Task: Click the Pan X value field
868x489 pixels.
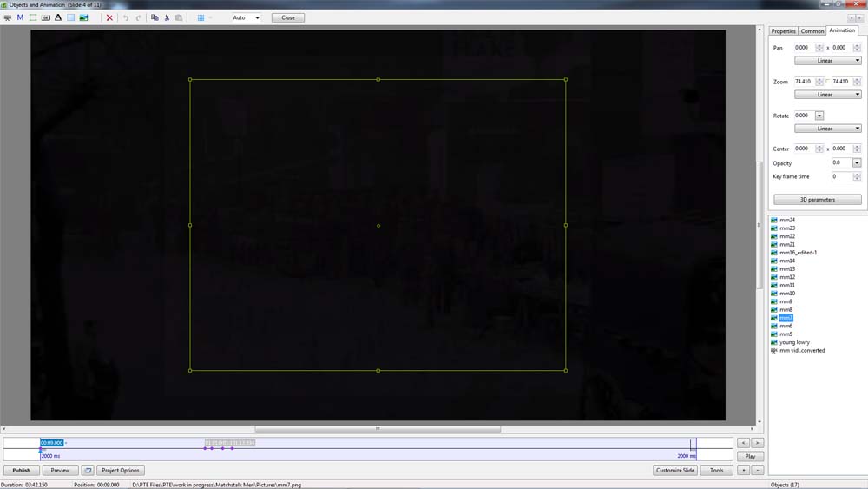Action: pos(805,48)
